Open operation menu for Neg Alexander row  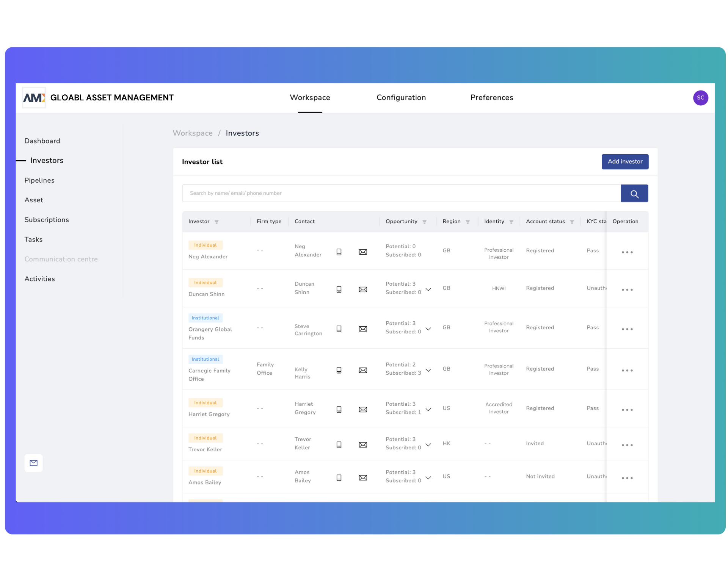(627, 252)
